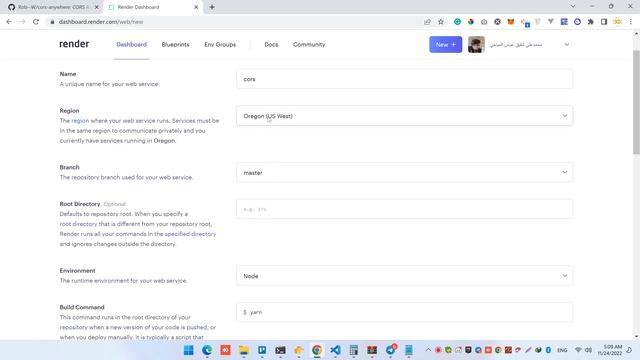Open Telegram from the taskbar
This screenshot has height=360, width=640.
click(x=391, y=350)
